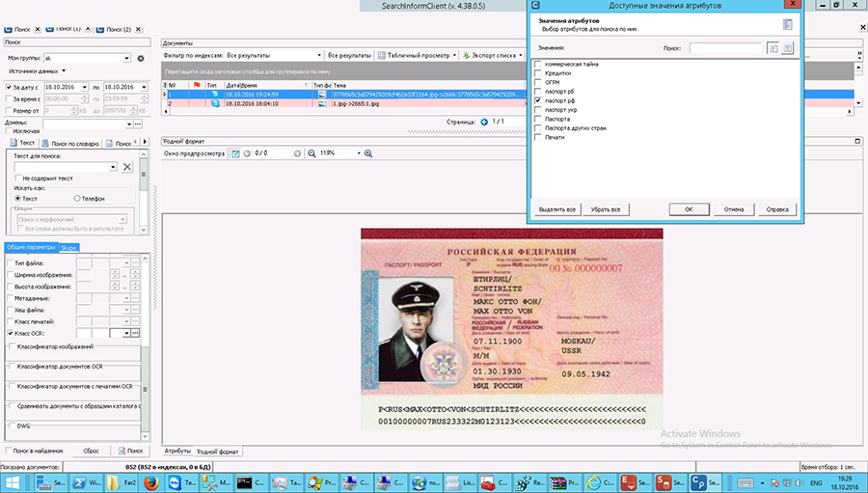Image resolution: width=868 pixels, height=493 pixels.
Task: Zoom in on the preview toolbar
Action: tap(368, 153)
